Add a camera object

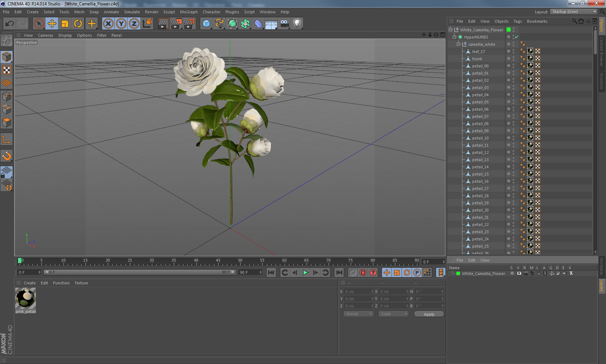[x=284, y=24]
